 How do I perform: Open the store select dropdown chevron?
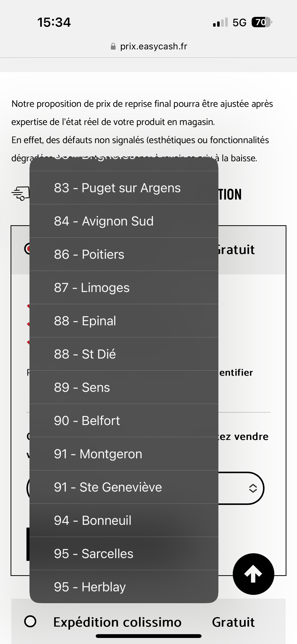(x=253, y=488)
